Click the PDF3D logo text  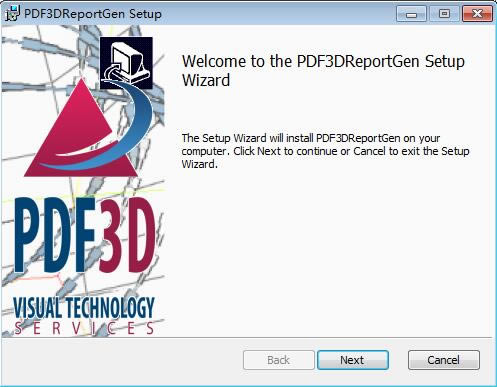(x=84, y=235)
